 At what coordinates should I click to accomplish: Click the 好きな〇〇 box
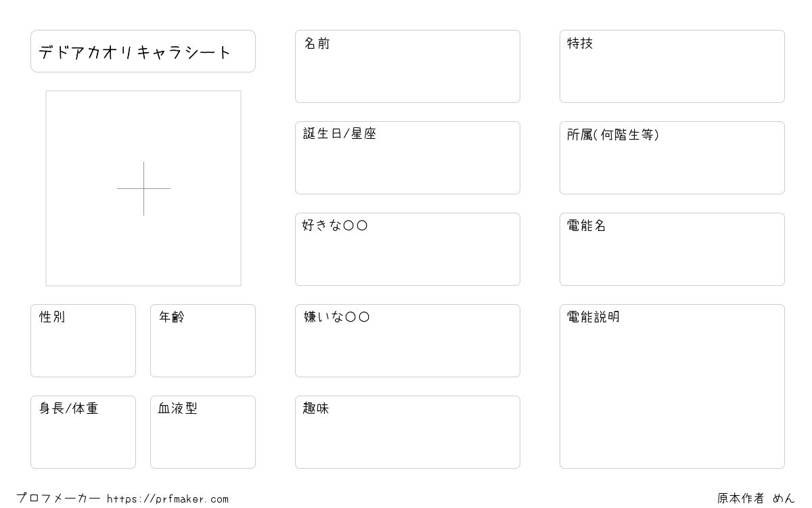407,249
